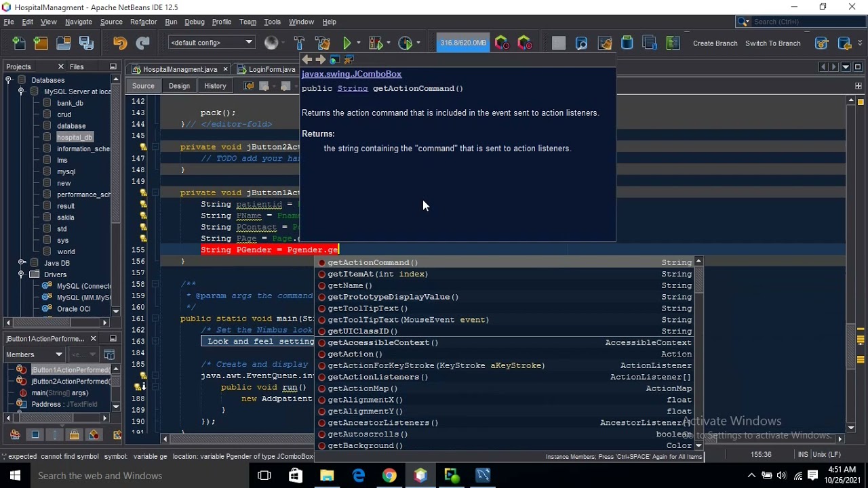Click the first profiler snapshot icon after memory bar
868x488 pixels.
pos(502,43)
